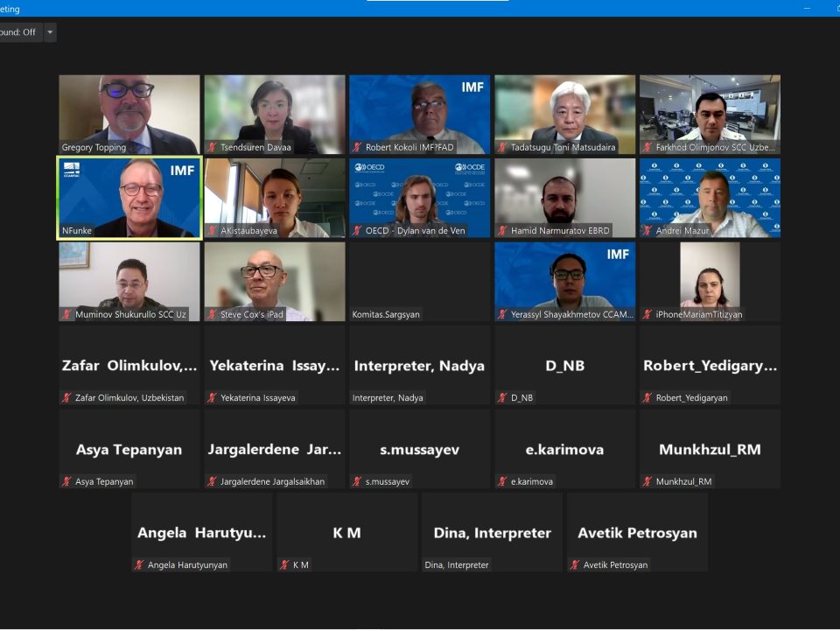Click muted mic icon beside Steve Cox's iPad

pyautogui.click(x=212, y=314)
